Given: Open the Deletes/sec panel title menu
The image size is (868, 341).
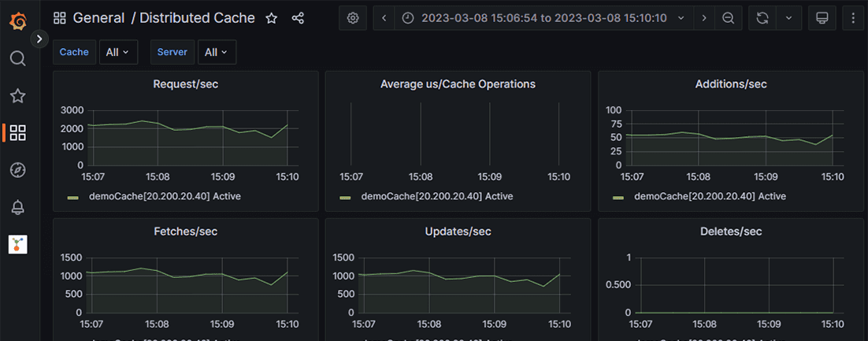Looking at the screenshot, I should 731,232.
